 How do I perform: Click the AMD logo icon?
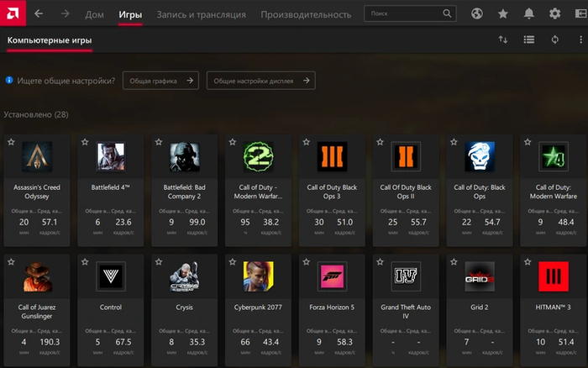[13, 13]
